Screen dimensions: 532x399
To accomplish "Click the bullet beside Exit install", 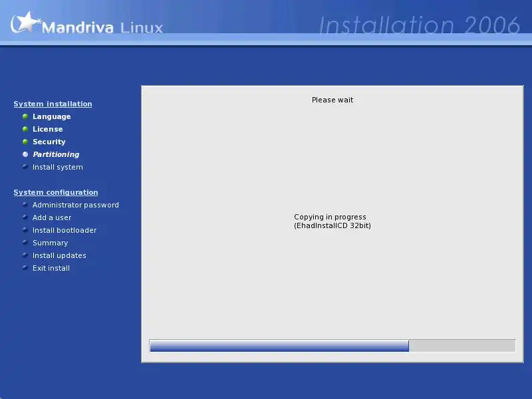I will coord(25,267).
